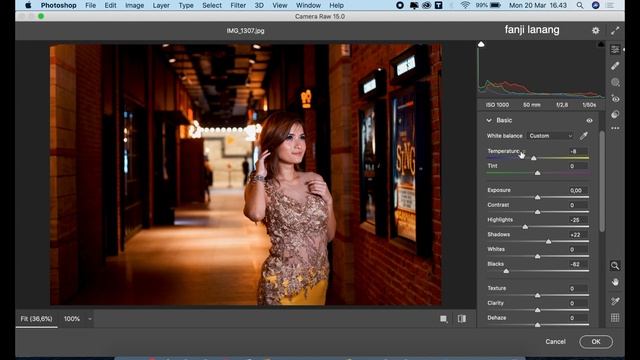This screenshot has width=640, height=360.
Task: Open the Image menu
Action: tap(134, 5)
